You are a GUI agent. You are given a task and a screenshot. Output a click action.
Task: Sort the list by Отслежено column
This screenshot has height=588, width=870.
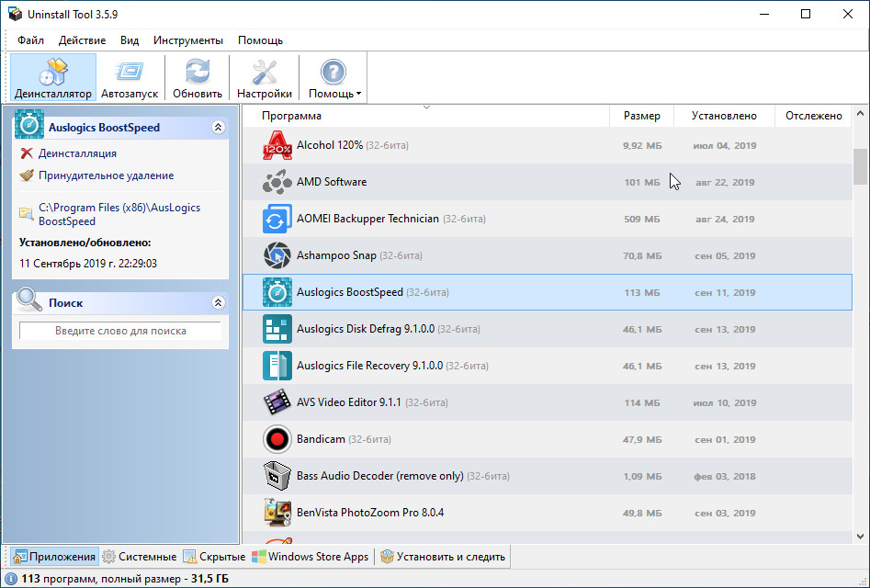point(813,116)
